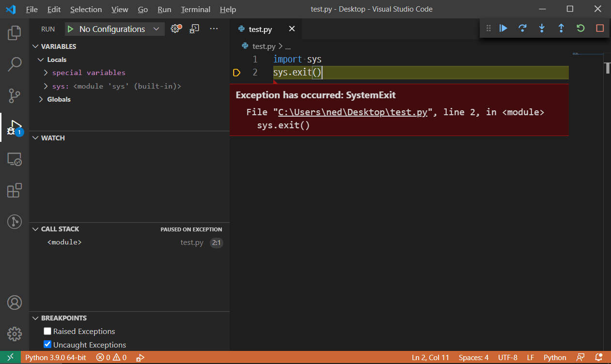Image resolution: width=611 pixels, height=364 pixels.
Task: Open the test.py path link in exception
Action: point(353,112)
